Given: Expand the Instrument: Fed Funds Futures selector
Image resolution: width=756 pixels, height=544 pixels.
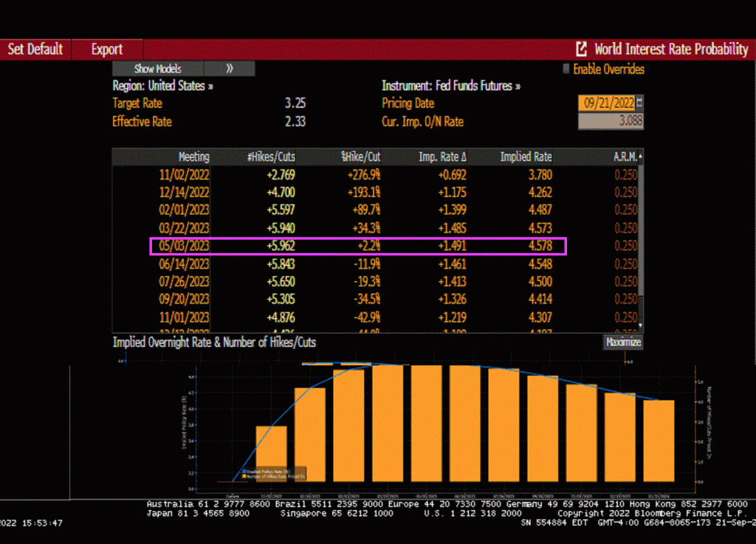Looking at the screenshot, I should coord(450,86).
